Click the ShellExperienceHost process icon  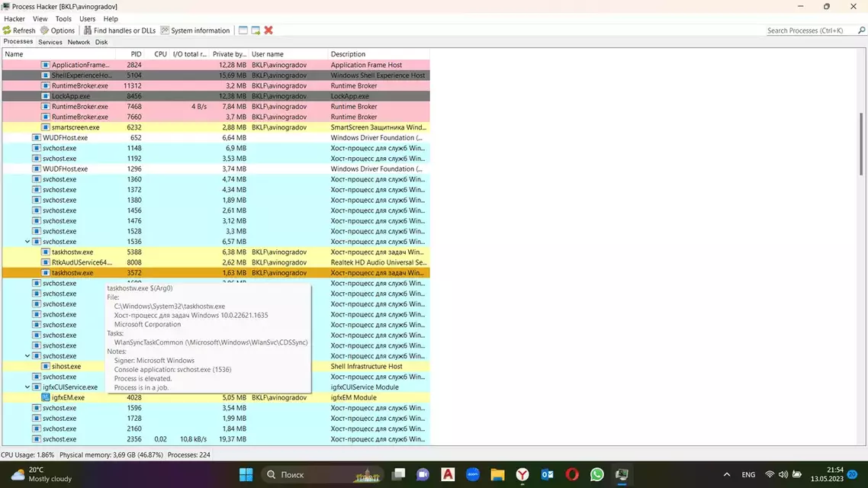point(46,75)
